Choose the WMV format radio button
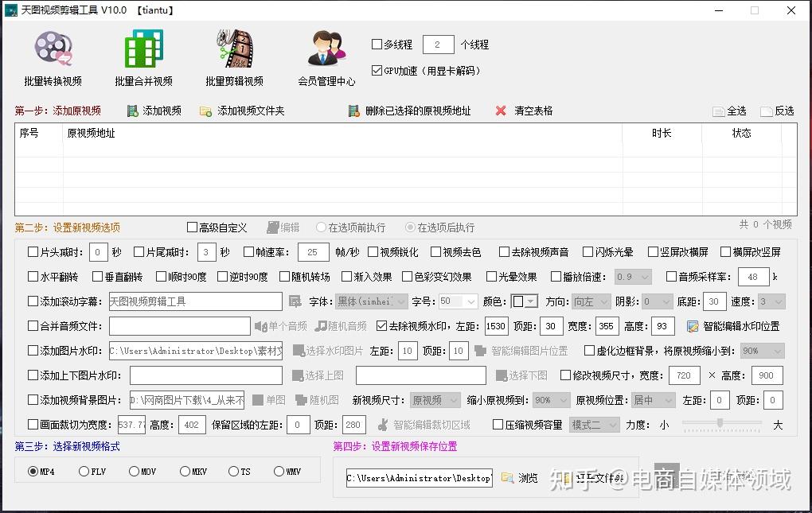Viewport: 812px width, 513px height. click(279, 471)
